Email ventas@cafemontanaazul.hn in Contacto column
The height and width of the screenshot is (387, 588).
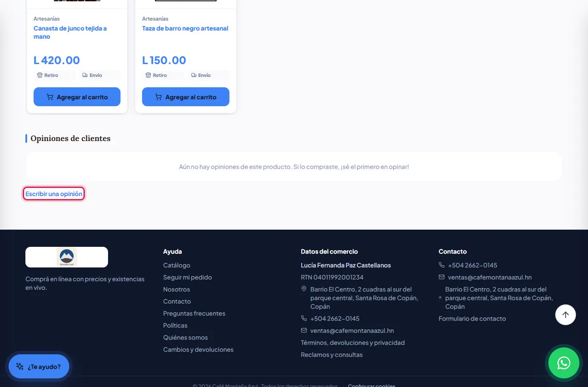tap(490, 277)
